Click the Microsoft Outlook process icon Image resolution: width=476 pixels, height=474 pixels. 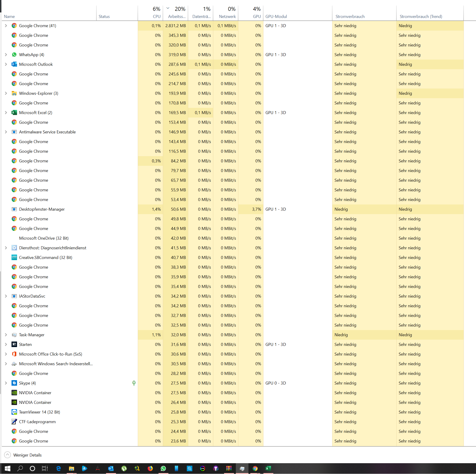(14, 64)
